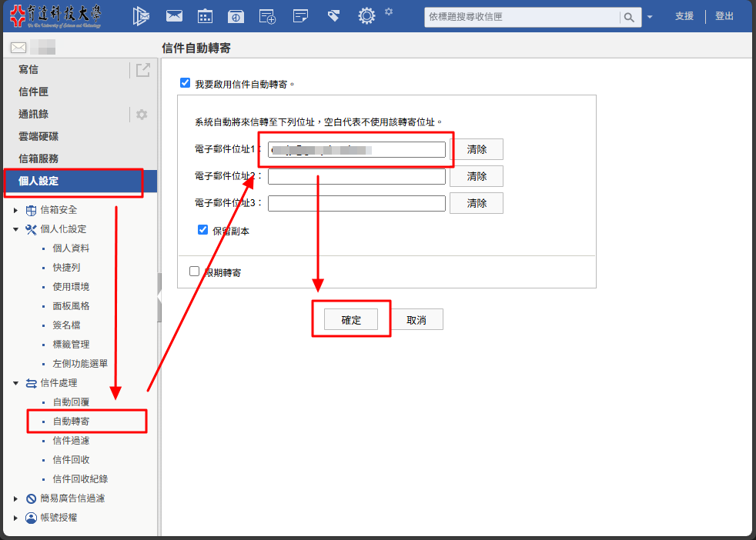Click the search magnifier icon
The width and height of the screenshot is (756, 540).
coord(630,17)
